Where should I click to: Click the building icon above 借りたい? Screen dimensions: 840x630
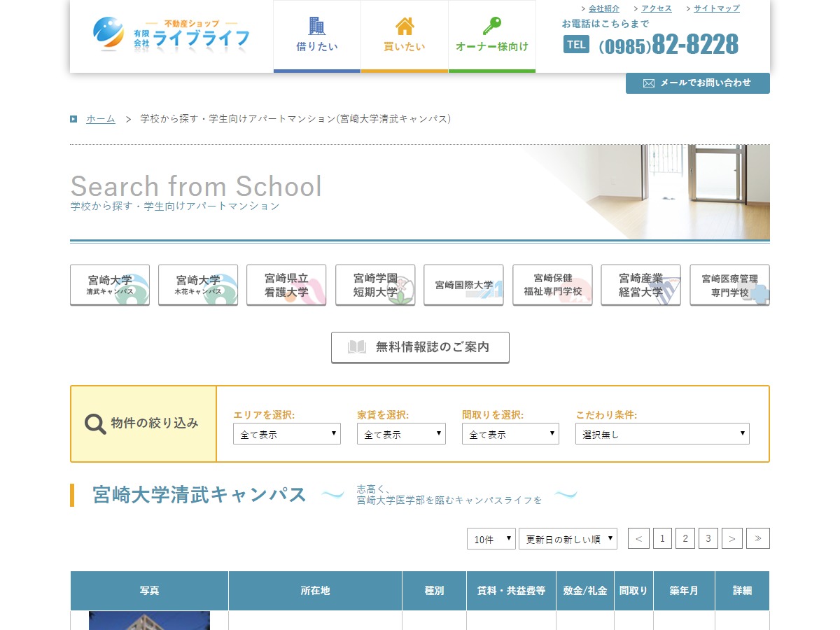point(317,26)
